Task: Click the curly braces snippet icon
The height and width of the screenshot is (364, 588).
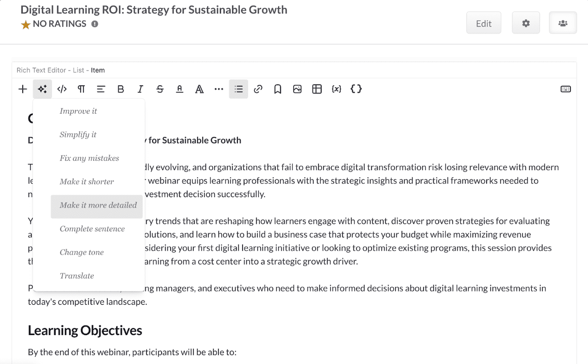Action: pos(356,89)
